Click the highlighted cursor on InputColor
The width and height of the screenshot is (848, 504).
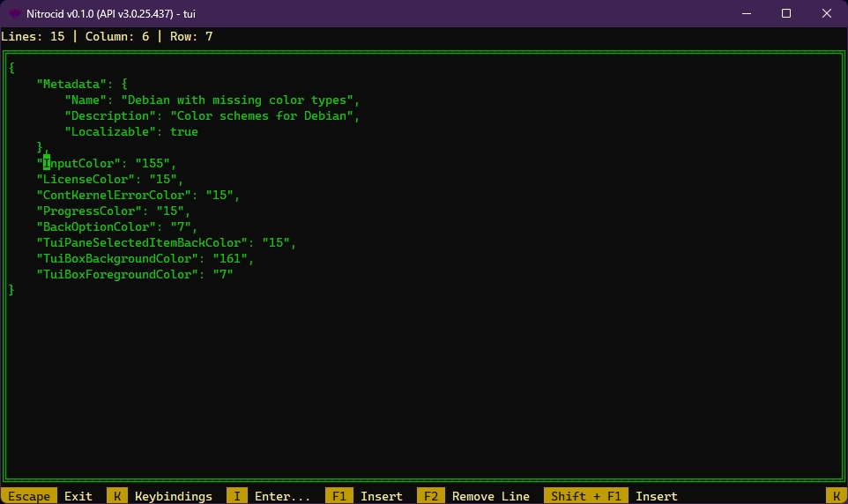[47, 164]
